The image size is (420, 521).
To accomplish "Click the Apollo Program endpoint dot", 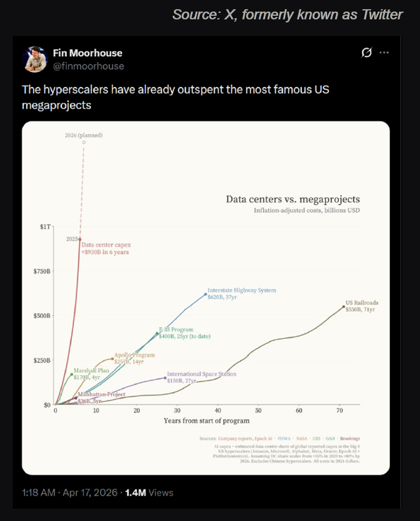I will tap(112, 359).
